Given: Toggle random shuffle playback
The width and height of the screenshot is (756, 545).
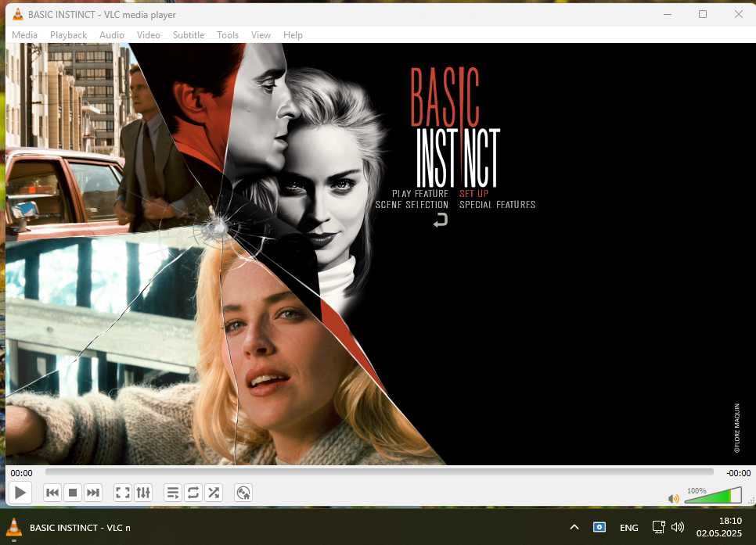Looking at the screenshot, I should click(x=214, y=493).
